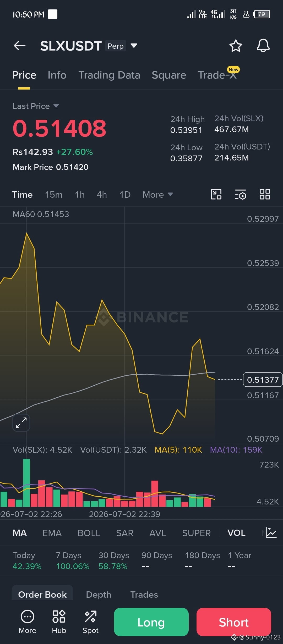Viewport: 283px width, 644px height.
Task: Tap the 24h Vol(USDT) 214.65M value
Action: (232, 158)
